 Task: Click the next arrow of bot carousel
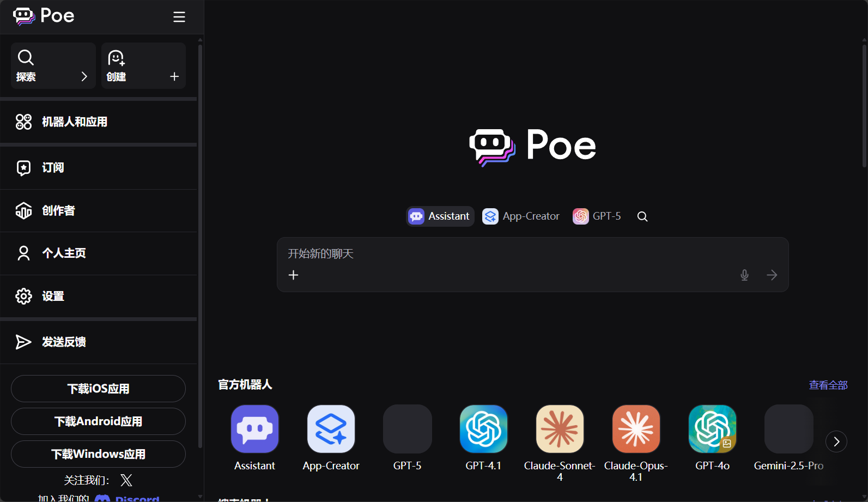[x=836, y=441]
